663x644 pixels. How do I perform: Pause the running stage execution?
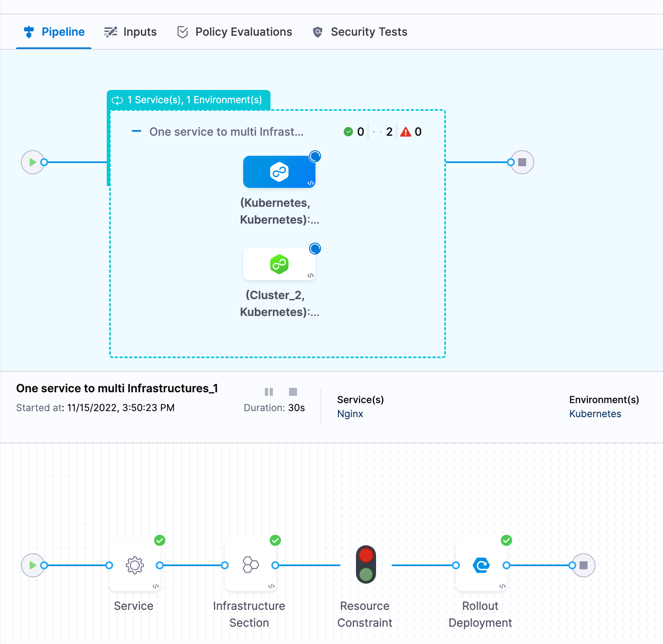tap(269, 392)
